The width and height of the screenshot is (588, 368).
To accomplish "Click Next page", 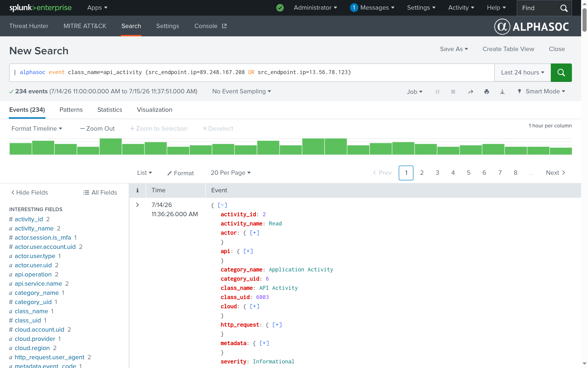I will pyautogui.click(x=556, y=173).
